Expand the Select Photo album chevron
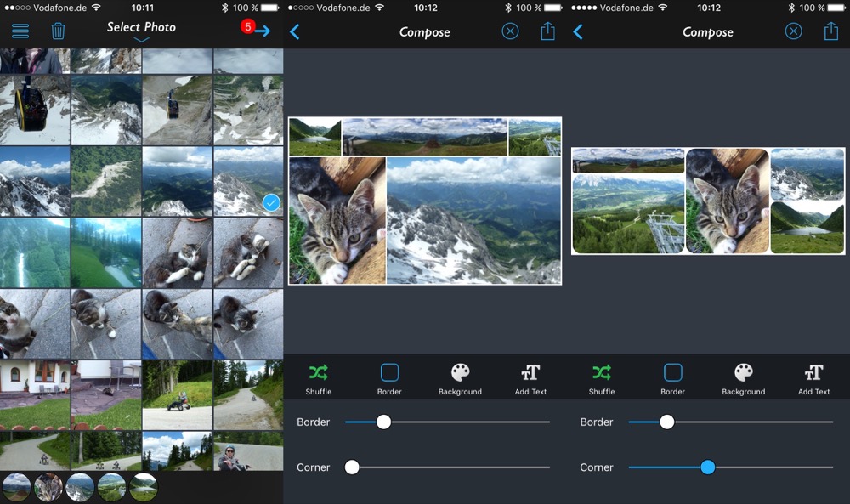 [141, 40]
